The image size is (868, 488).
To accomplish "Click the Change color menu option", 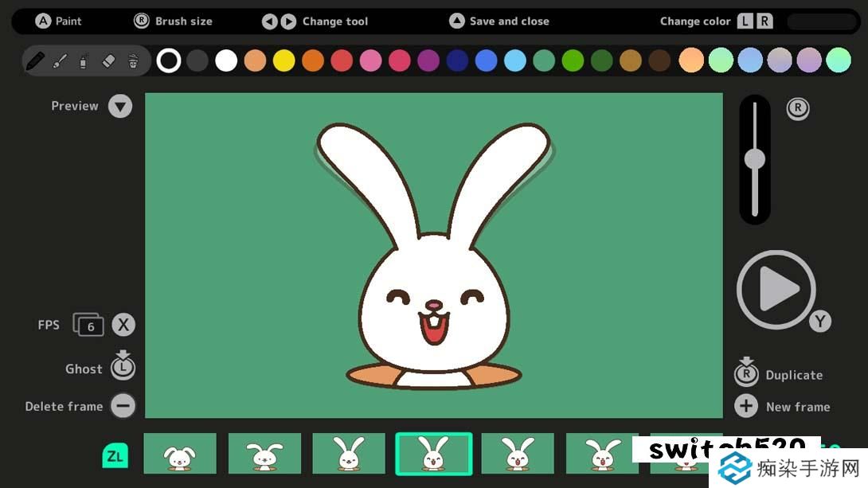I will click(695, 21).
